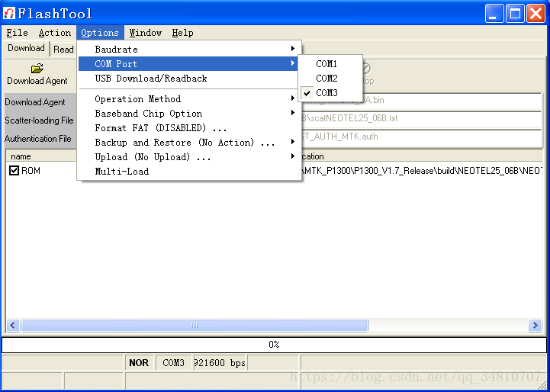The image size is (550, 392).
Task: Switch to the Read tab
Action: click(x=63, y=50)
